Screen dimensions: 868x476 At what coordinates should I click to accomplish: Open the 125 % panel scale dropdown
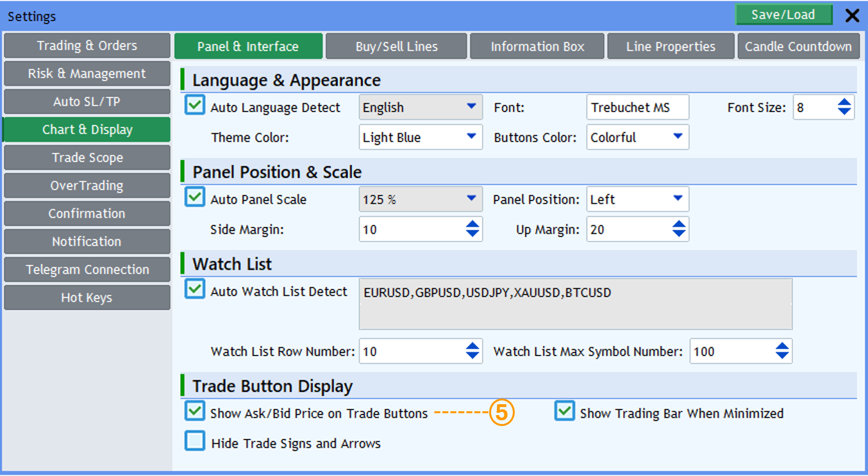click(x=421, y=199)
